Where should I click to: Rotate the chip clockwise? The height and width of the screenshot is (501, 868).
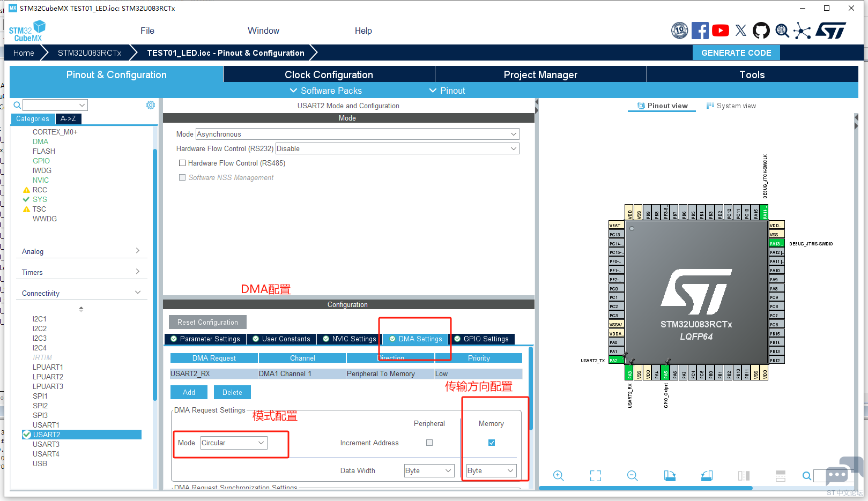[670, 476]
